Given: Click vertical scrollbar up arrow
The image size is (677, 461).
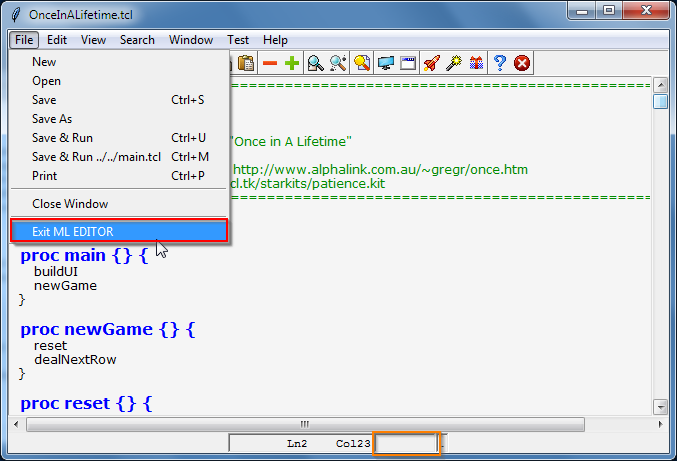Looking at the screenshot, I should tap(661, 85).
